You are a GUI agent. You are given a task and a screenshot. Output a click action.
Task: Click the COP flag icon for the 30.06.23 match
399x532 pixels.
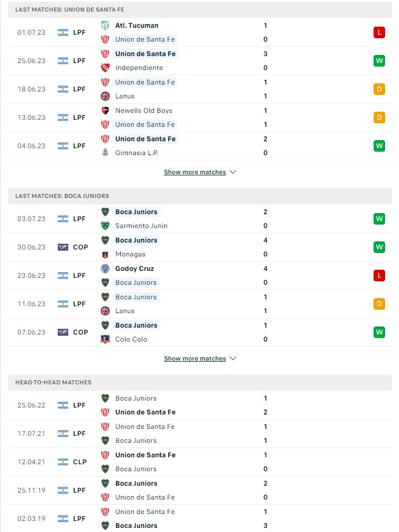coord(62,247)
